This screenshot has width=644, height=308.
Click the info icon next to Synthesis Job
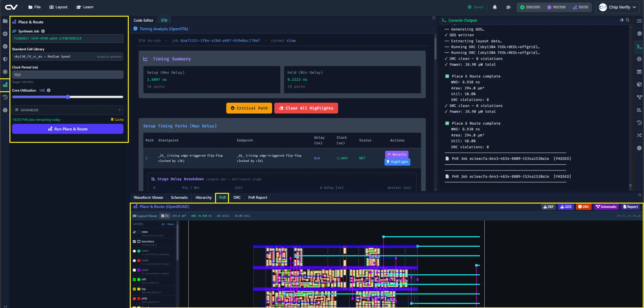[43, 31]
